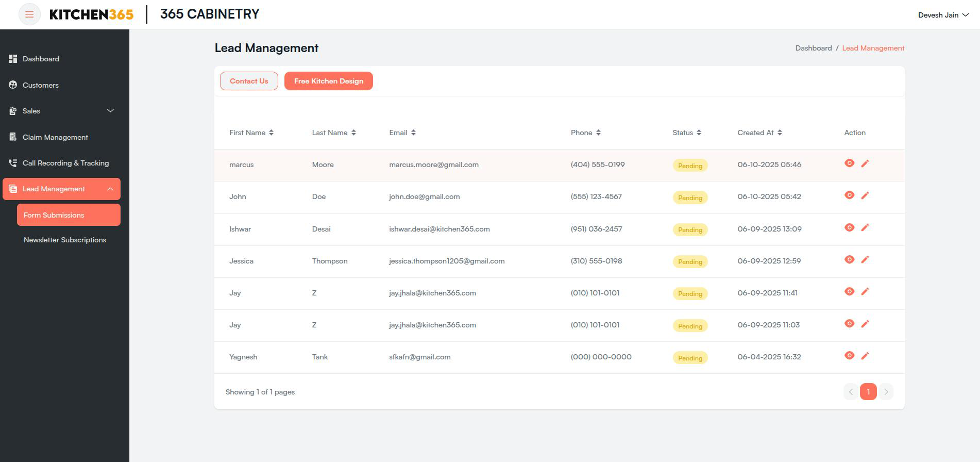980x462 pixels.
Task: View John Doe lead via eye icon
Action: (850, 195)
